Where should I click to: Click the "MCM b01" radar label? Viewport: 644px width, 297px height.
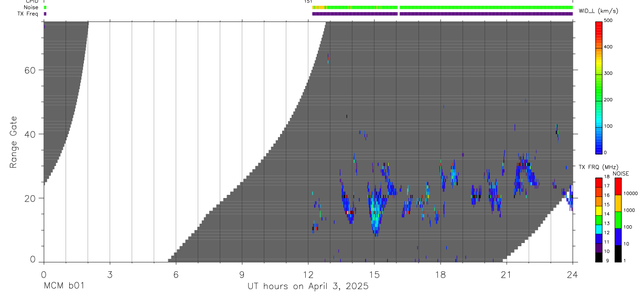[x=63, y=286]
